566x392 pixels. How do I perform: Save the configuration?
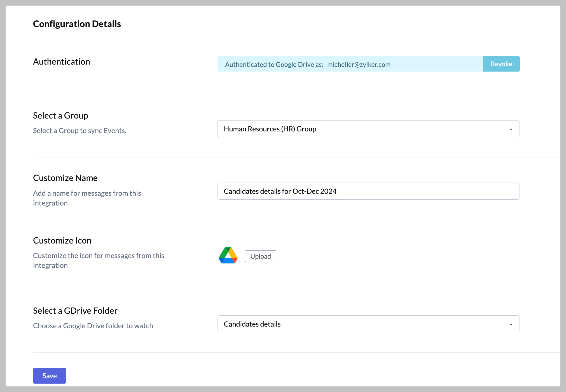click(x=50, y=376)
